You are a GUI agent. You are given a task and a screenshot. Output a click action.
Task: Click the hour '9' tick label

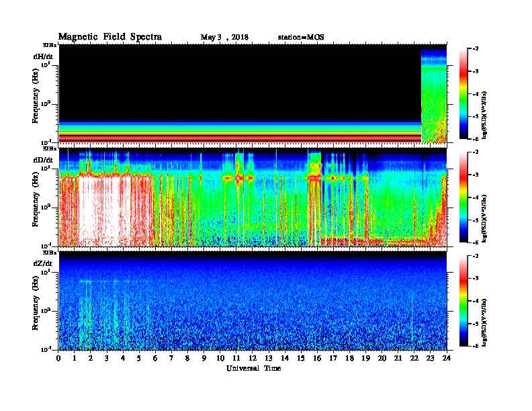coord(204,358)
